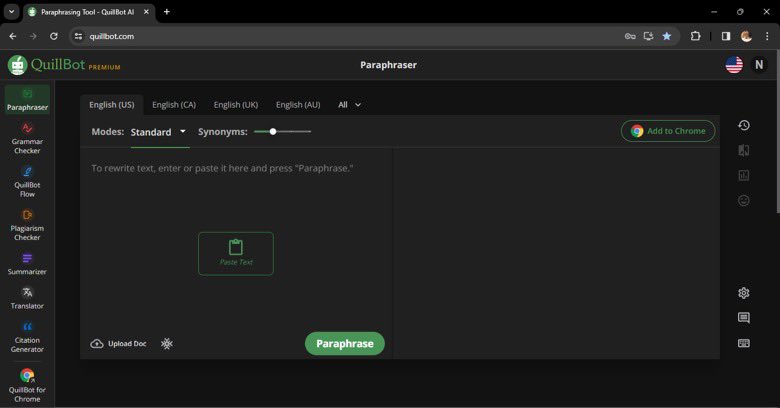Open the Chrome profile picture
Image resolution: width=780 pixels, height=408 pixels.
(x=746, y=36)
